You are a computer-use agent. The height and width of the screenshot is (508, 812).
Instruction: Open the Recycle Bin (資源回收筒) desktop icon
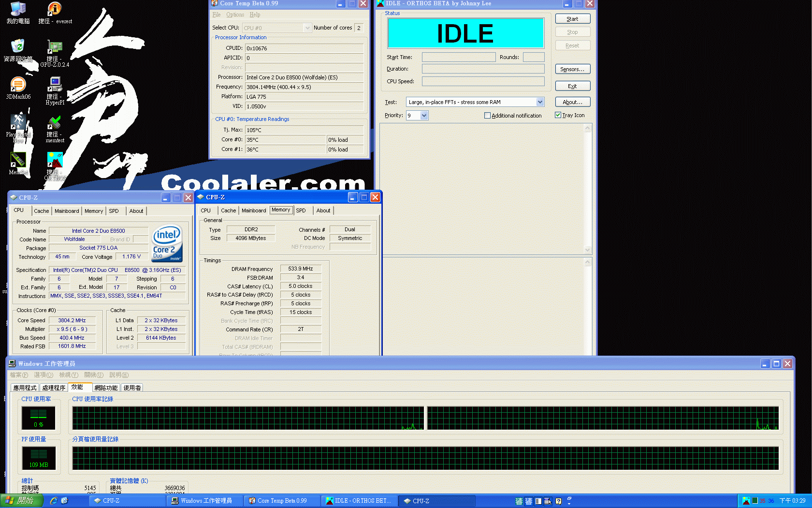tap(18, 51)
